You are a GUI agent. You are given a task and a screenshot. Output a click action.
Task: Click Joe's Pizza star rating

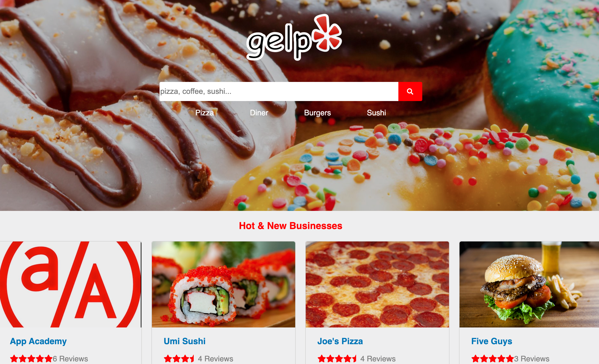(x=337, y=359)
